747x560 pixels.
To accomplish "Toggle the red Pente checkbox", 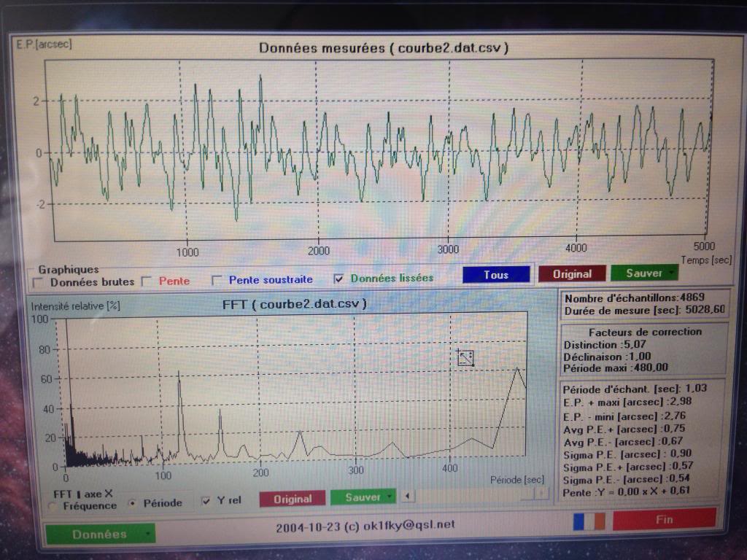I will click(147, 281).
